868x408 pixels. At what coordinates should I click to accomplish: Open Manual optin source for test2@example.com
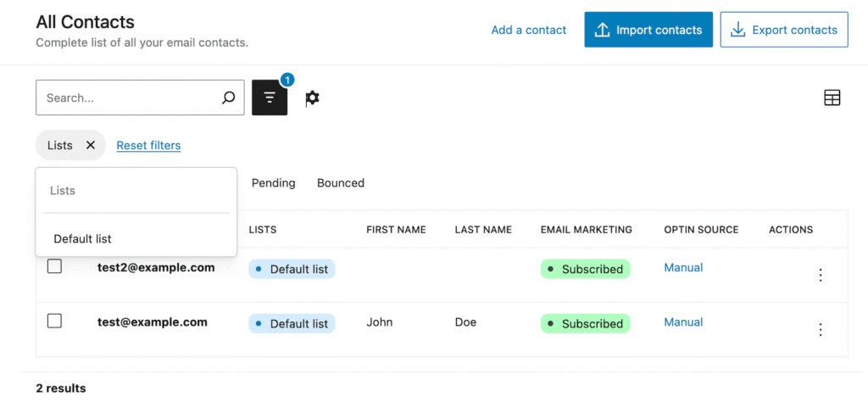click(683, 267)
